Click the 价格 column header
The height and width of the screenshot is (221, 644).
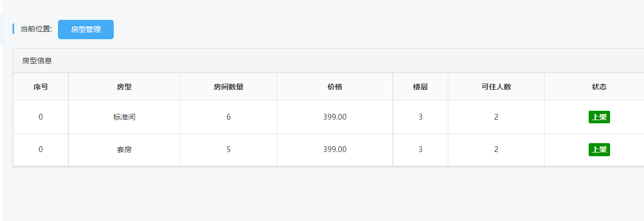335,87
